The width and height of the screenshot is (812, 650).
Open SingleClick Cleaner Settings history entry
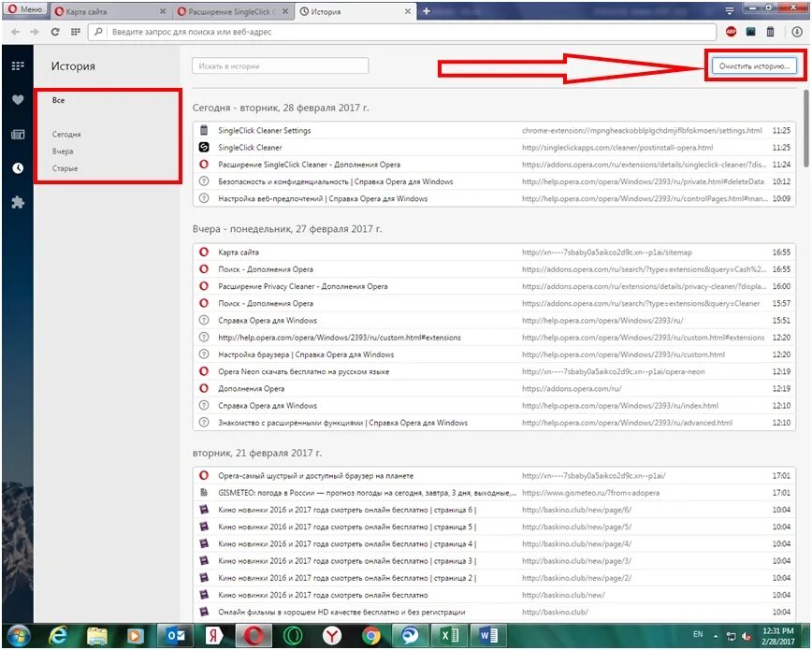pyautogui.click(x=494, y=131)
